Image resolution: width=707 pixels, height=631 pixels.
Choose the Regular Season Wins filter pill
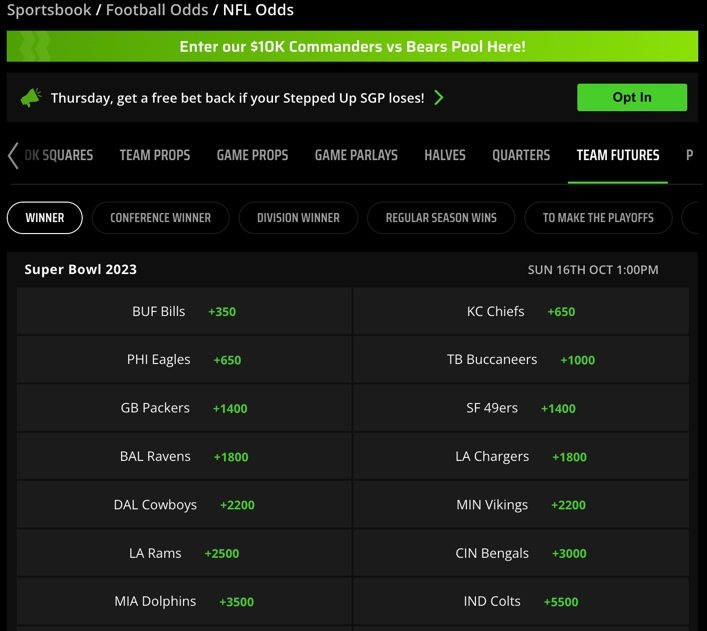(x=441, y=218)
